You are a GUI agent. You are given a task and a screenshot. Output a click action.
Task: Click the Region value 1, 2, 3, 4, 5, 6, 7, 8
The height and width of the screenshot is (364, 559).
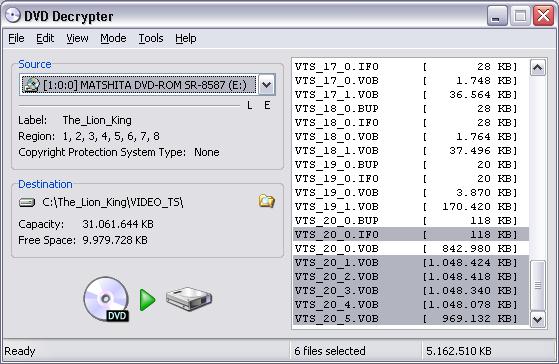[111, 136]
